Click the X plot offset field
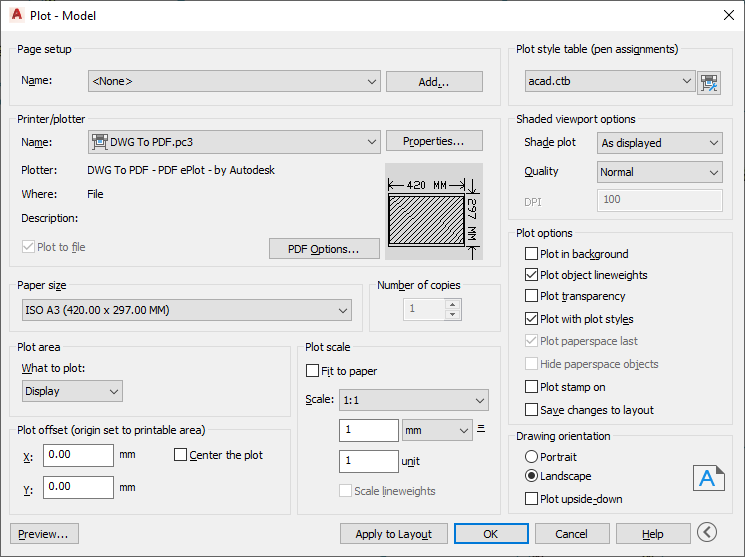The width and height of the screenshot is (745, 557). coord(78,455)
